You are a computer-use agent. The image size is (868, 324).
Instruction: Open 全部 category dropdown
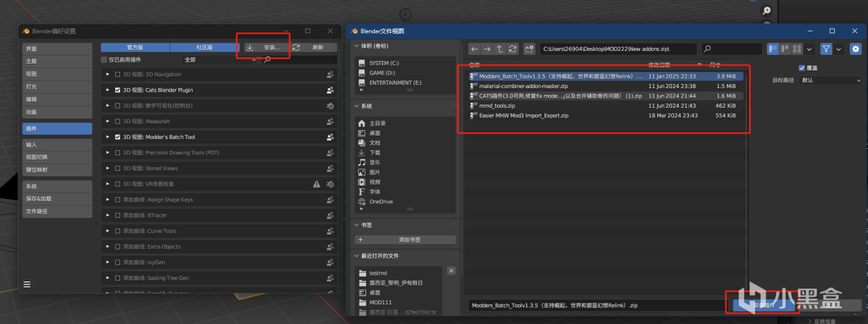[x=220, y=60]
